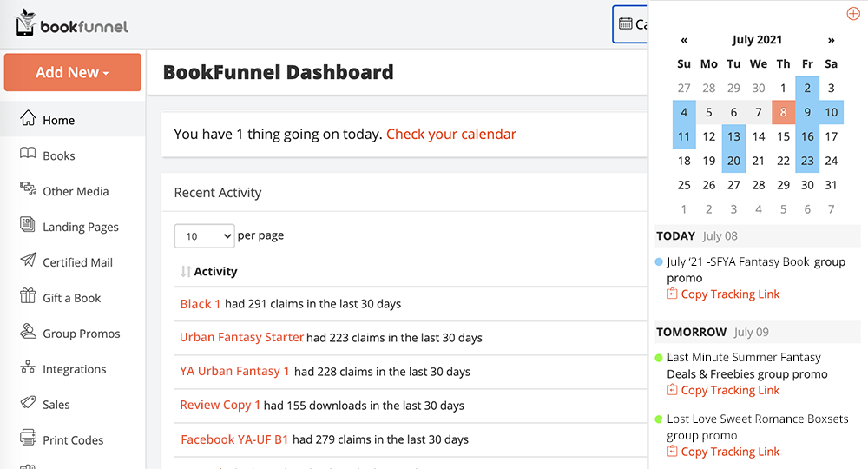Click the Landing Pages icon
The height and width of the screenshot is (469, 868).
[x=28, y=224]
